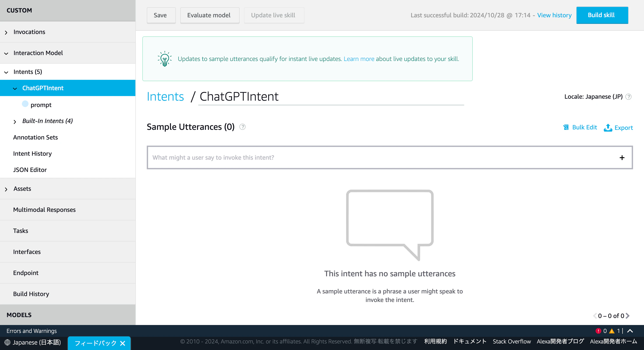Open the Japanese language selector
Viewport: 644px width, 350px height.
point(33,342)
